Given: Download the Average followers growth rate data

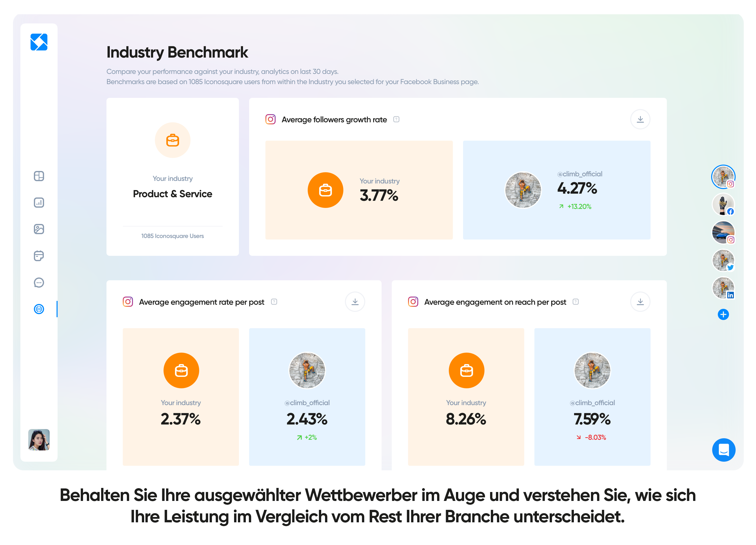Looking at the screenshot, I should pos(640,119).
